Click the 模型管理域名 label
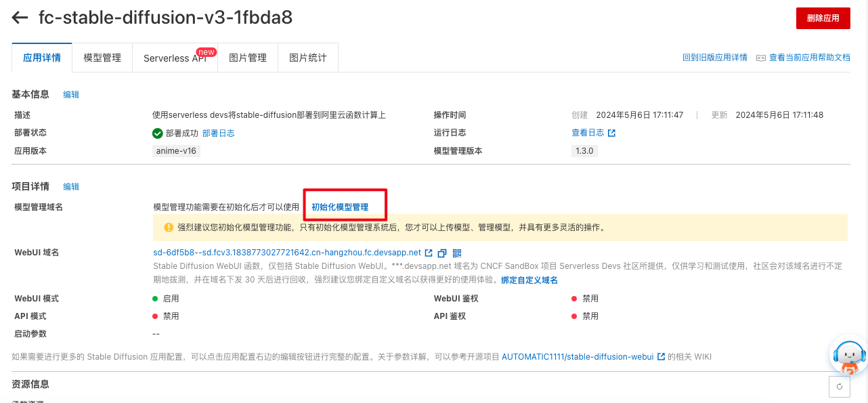 pyautogui.click(x=39, y=207)
